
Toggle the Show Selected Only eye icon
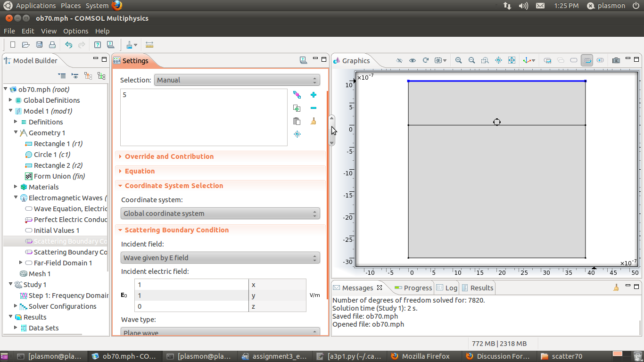pos(413,60)
